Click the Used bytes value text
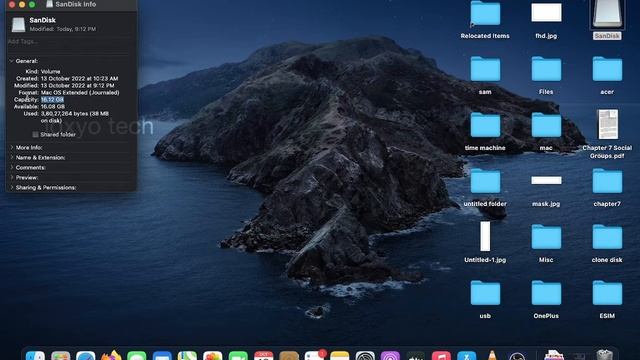 click(x=75, y=117)
